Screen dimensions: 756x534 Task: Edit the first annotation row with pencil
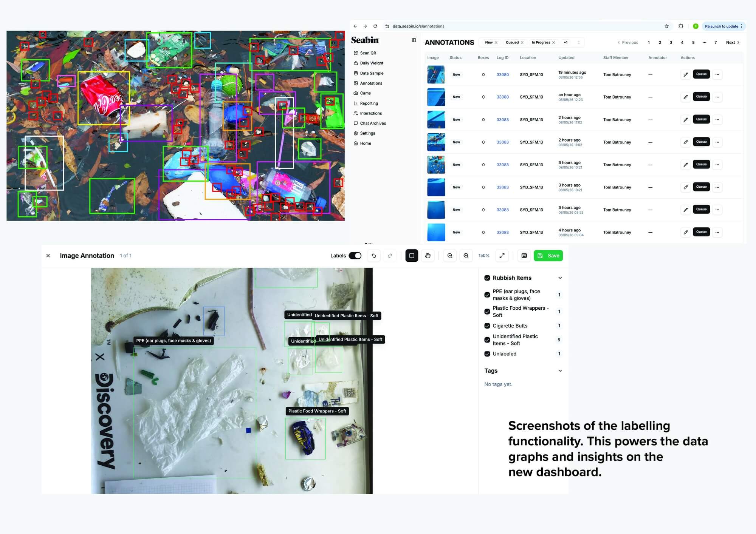click(686, 74)
